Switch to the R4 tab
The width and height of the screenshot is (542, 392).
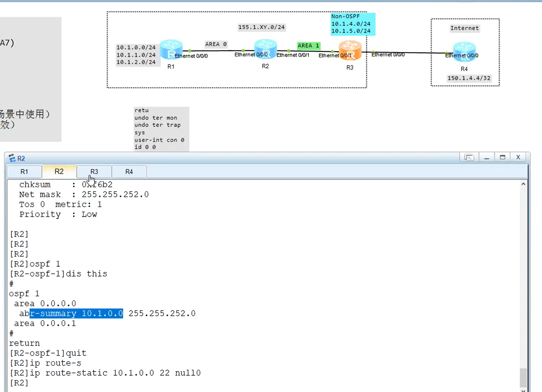tap(129, 171)
